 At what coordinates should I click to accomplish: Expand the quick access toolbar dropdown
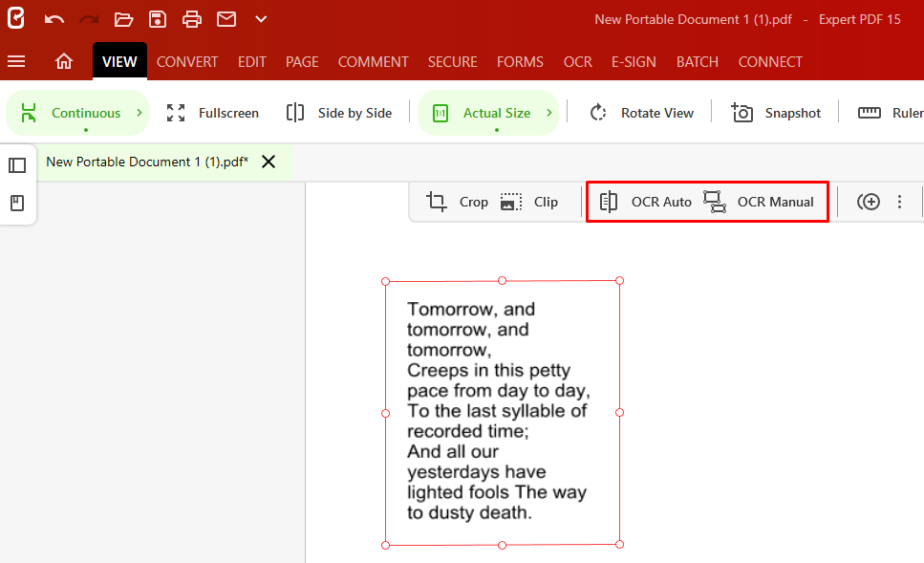pos(261,19)
